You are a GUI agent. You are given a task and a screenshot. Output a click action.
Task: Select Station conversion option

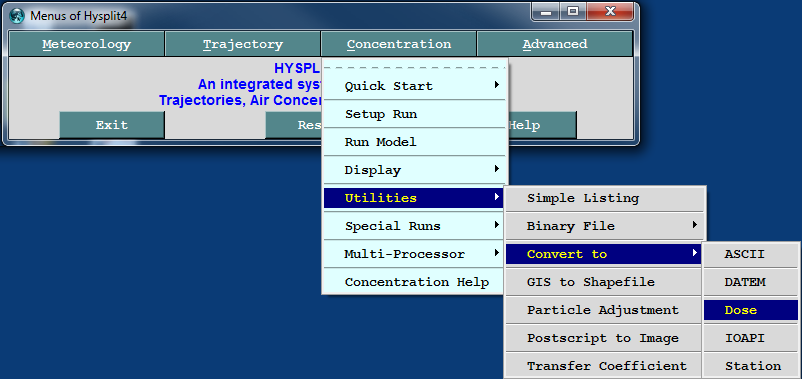click(x=751, y=366)
